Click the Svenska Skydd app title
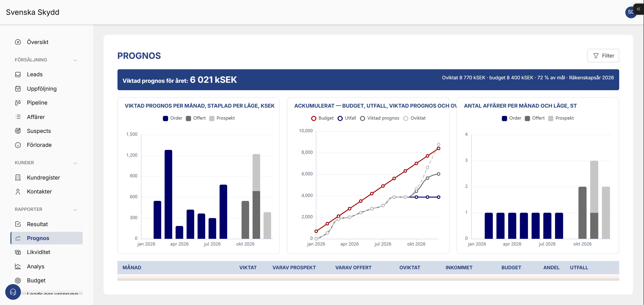This screenshot has height=305, width=644. point(32,12)
